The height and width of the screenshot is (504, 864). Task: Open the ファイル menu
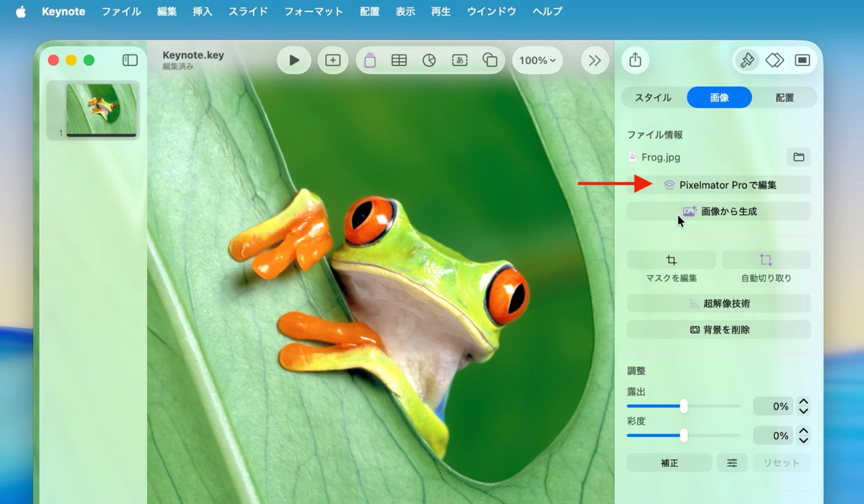tap(121, 11)
